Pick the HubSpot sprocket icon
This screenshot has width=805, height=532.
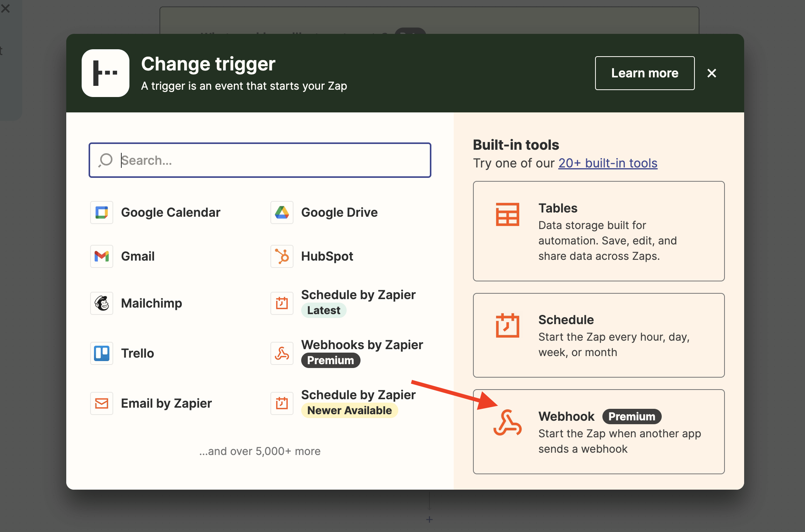click(x=282, y=256)
